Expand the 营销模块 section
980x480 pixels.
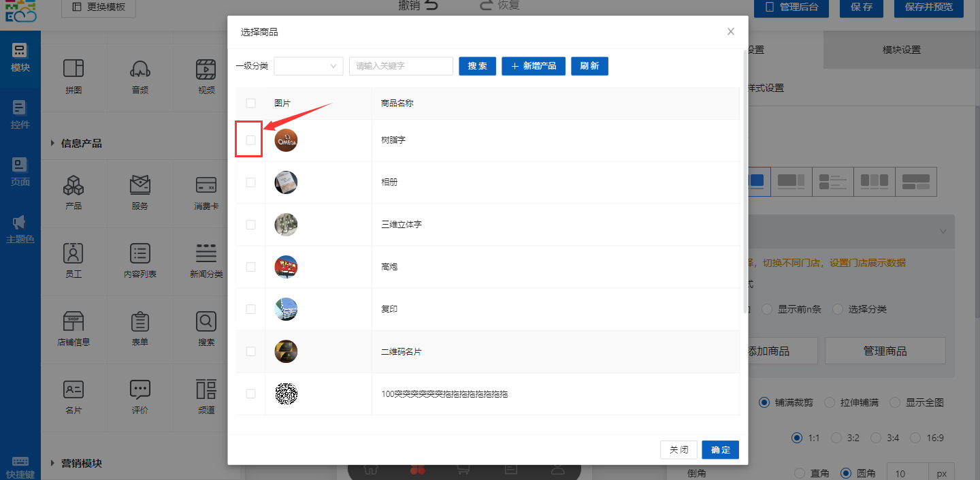53,464
